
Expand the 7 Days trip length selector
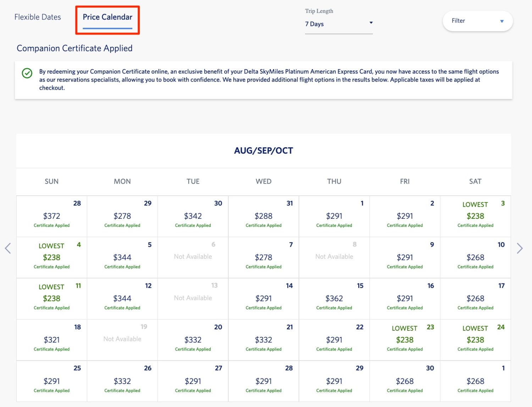pos(339,24)
